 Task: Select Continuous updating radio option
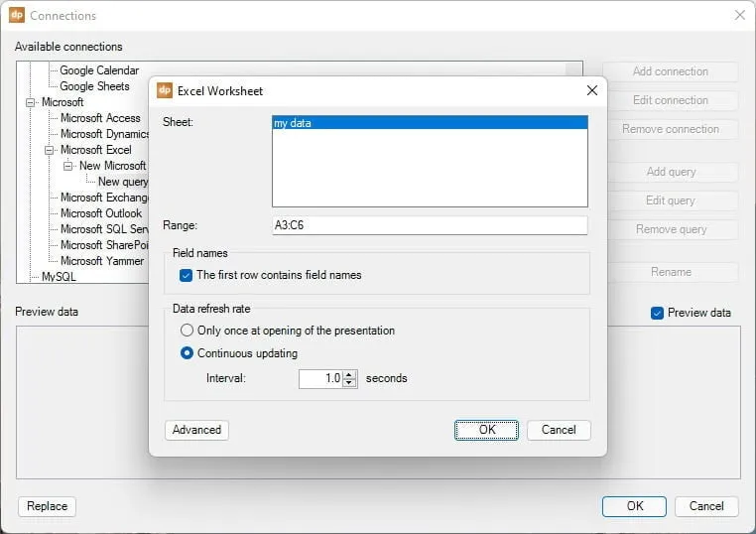coord(187,353)
